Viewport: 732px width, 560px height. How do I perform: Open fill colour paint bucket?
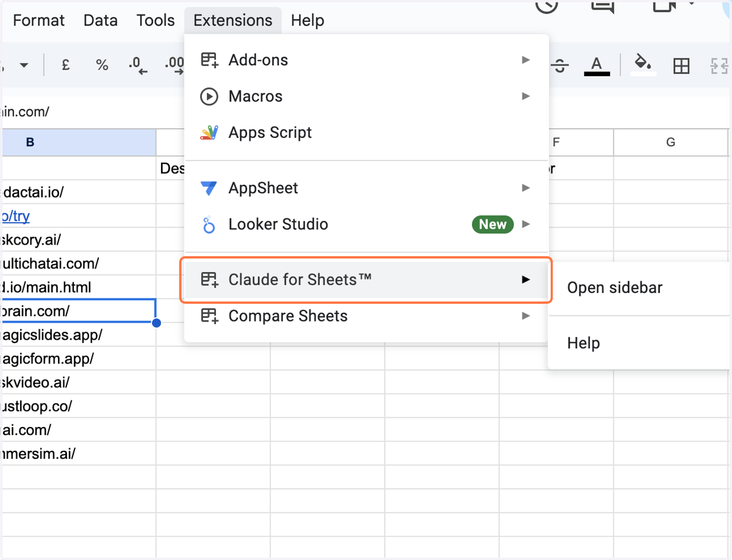pyautogui.click(x=644, y=65)
